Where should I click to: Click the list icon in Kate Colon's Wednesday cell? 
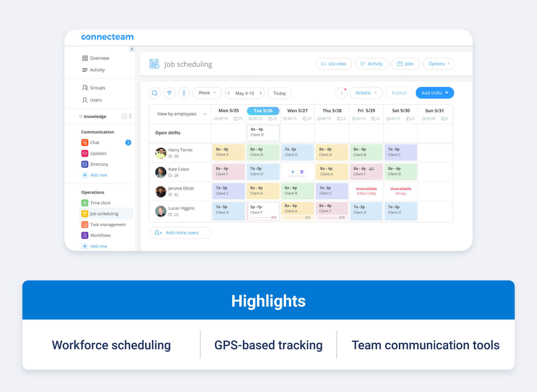pos(302,172)
